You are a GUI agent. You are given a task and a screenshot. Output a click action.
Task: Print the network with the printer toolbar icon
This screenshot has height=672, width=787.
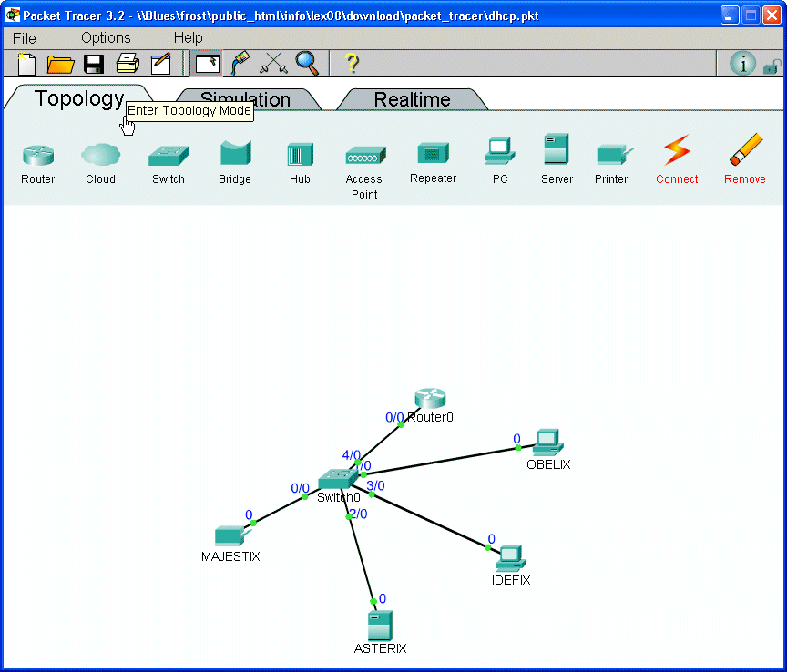128,64
